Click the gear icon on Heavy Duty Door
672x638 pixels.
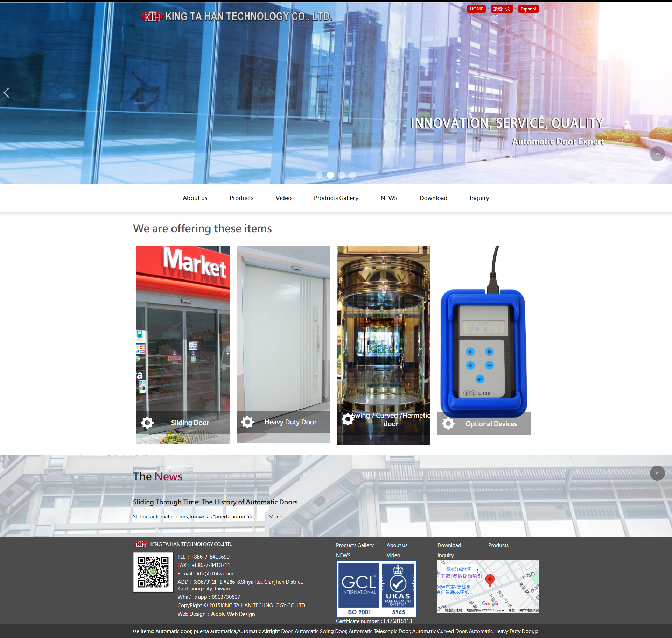(247, 422)
